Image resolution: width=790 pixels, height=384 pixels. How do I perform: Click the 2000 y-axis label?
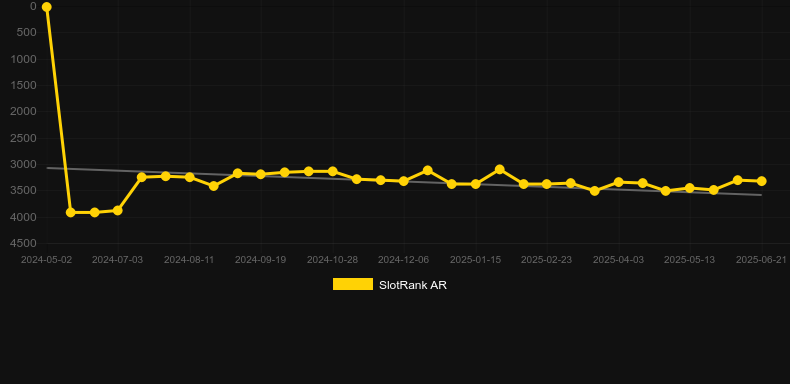coord(24,112)
